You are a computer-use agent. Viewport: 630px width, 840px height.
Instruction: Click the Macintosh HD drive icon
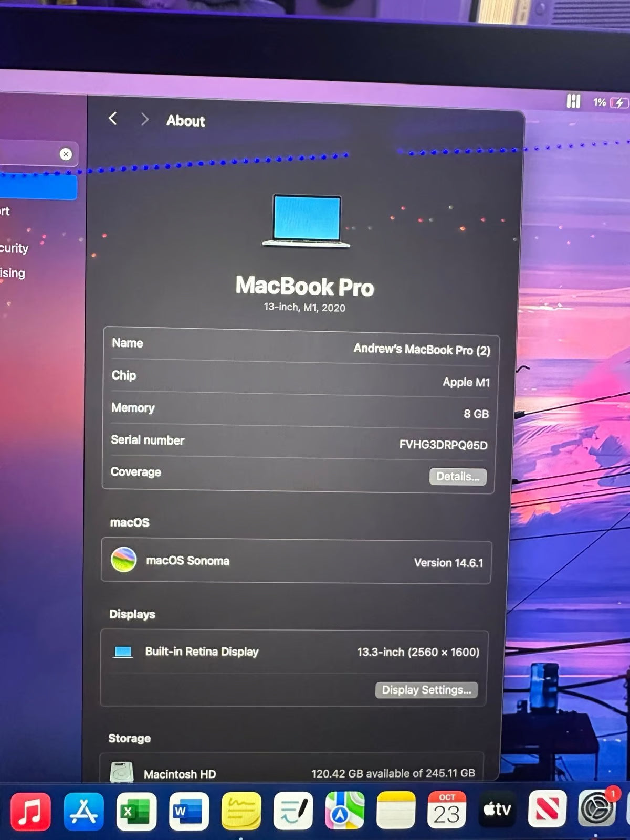[x=121, y=772]
